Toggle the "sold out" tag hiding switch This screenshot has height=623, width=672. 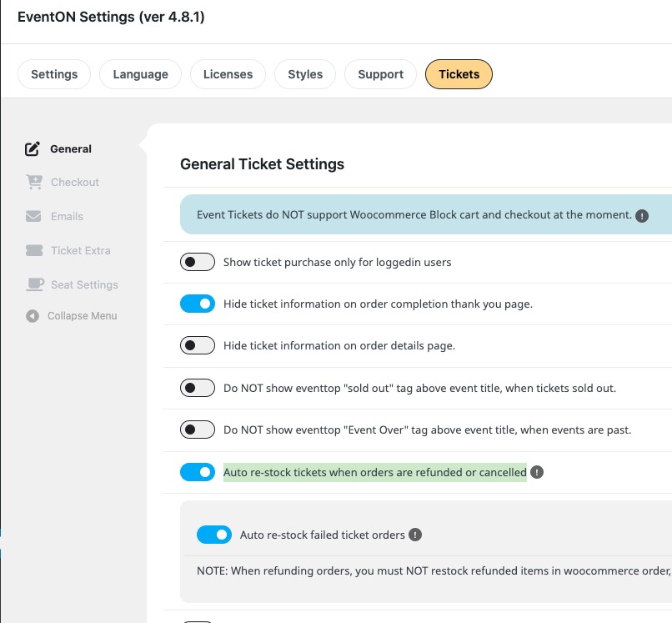coord(197,388)
